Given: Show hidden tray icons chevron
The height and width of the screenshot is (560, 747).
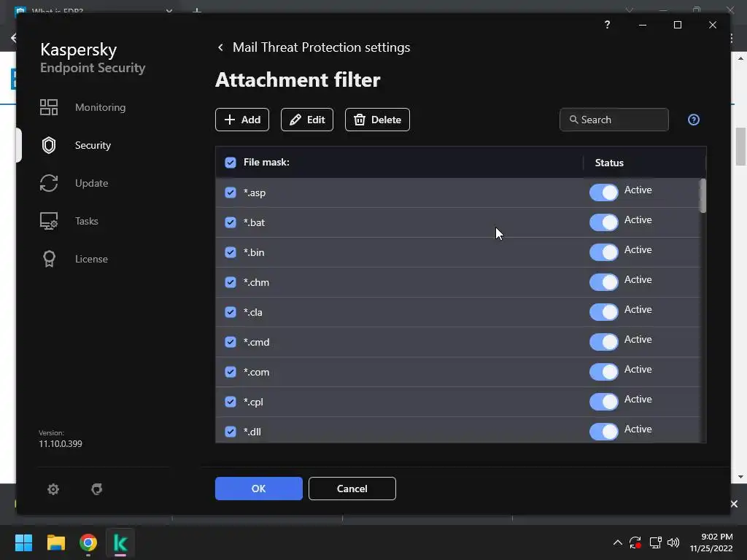Looking at the screenshot, I should [x=617, y=542].
